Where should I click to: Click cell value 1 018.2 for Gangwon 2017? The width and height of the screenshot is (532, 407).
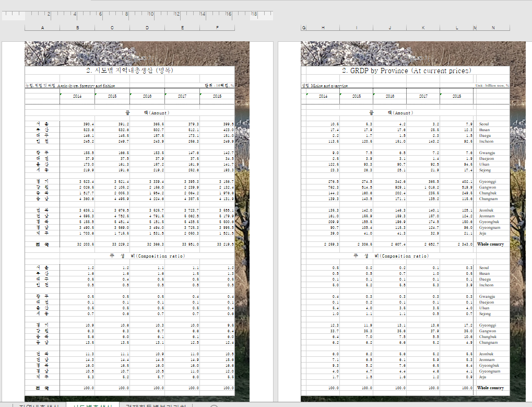tap(431, 188)
